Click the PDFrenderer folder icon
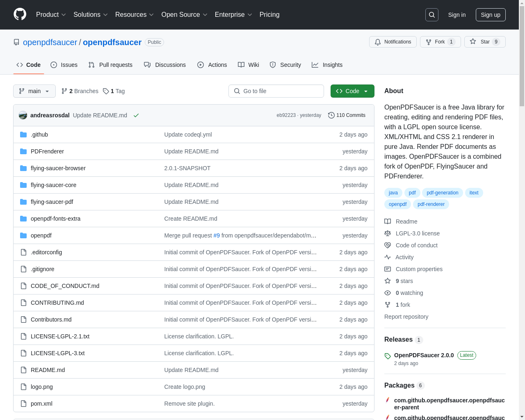This screenshot has width=525, height=420. 23,151
